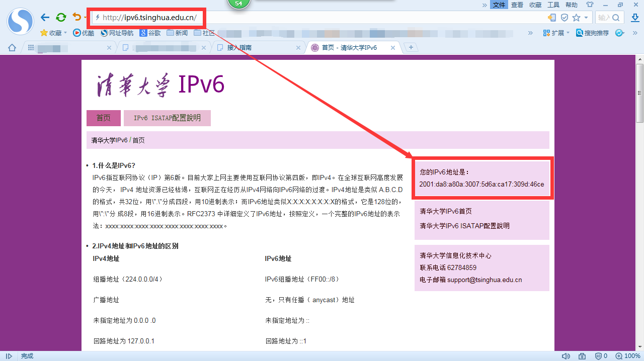The width and height of the screenshot is (644, 361).
Task: Toggle the sound speaker icon in status bar
Action: (x=566, y=356)
